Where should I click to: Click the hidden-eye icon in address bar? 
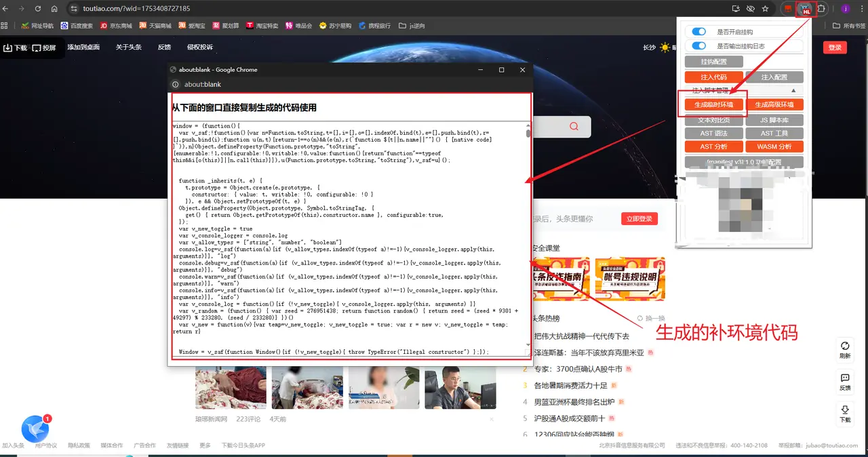749,9
